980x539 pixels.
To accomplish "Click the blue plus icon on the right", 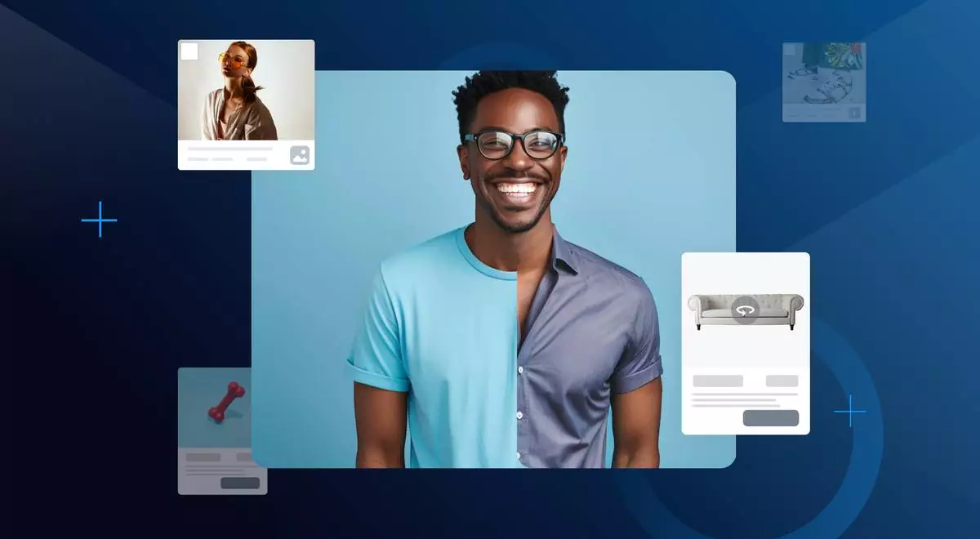I will click(849, 411).
